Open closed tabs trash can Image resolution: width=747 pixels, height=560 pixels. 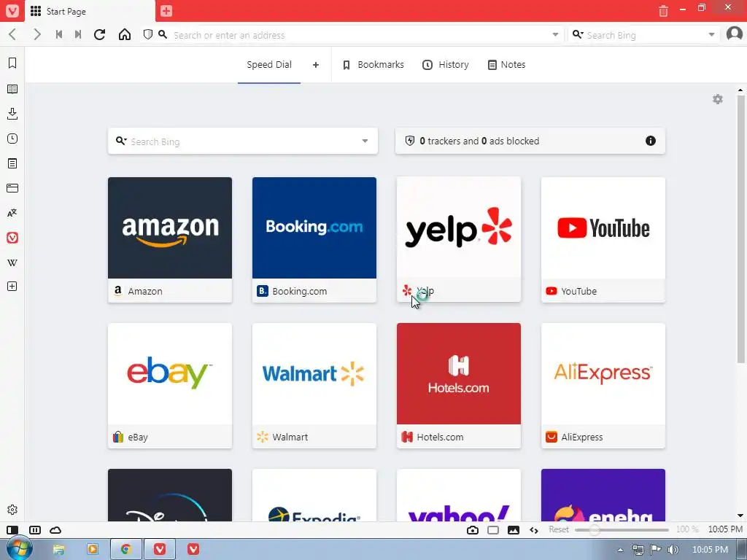[x=663, y=10]
